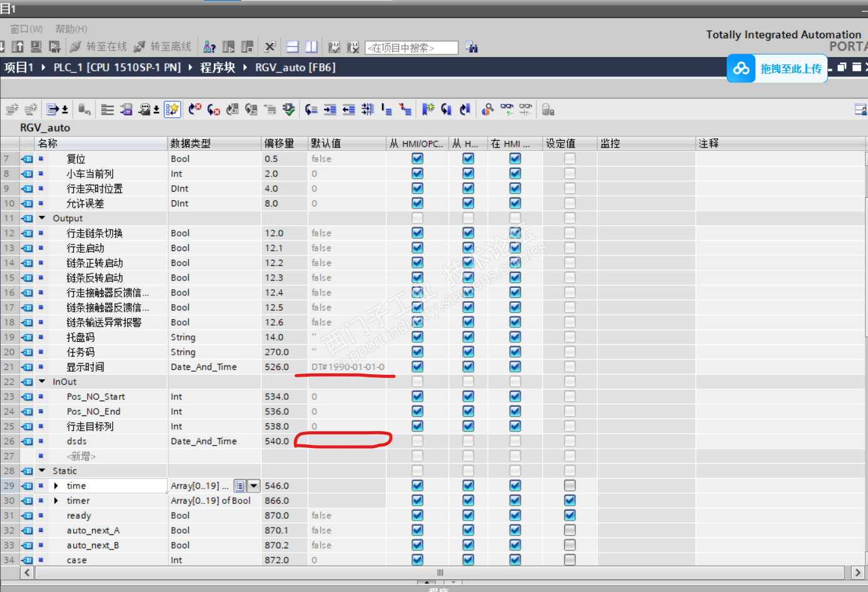Click the horizontal scrollbar thumb
The width and height of the screenshot is (868, 592).
click(440, 573)
